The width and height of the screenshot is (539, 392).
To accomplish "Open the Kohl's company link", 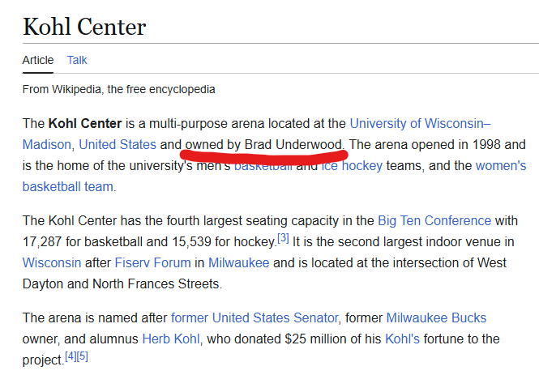I will 402,339.
